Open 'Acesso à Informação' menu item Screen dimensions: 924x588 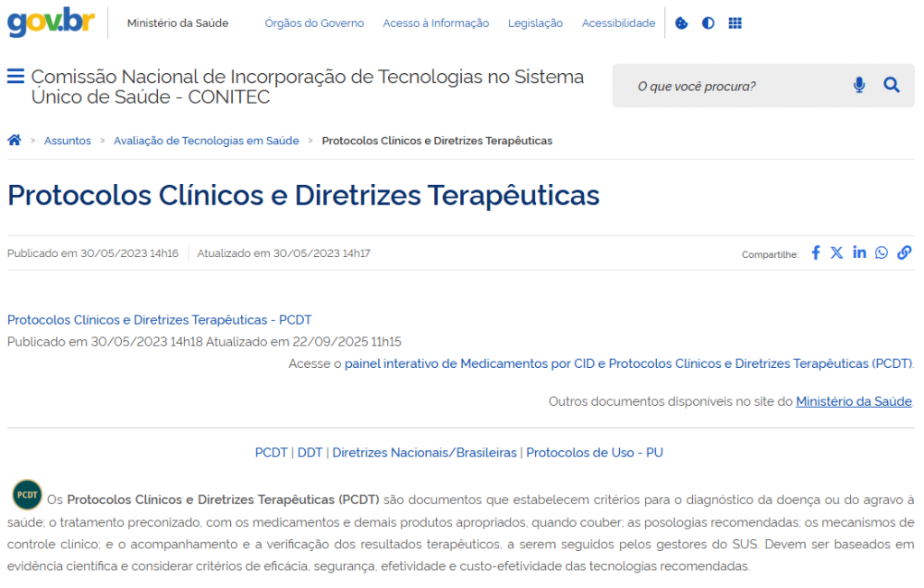[x=436, y=23]
